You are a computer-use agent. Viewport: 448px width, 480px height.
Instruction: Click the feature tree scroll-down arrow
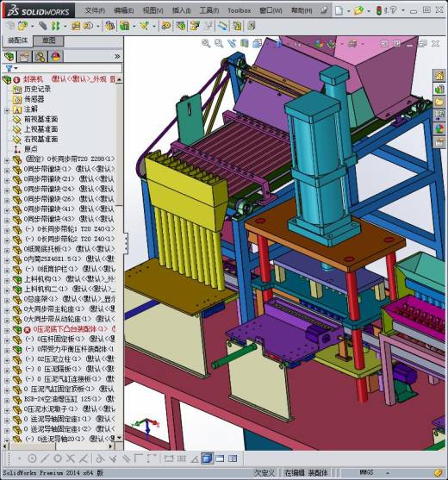point(119,438)
